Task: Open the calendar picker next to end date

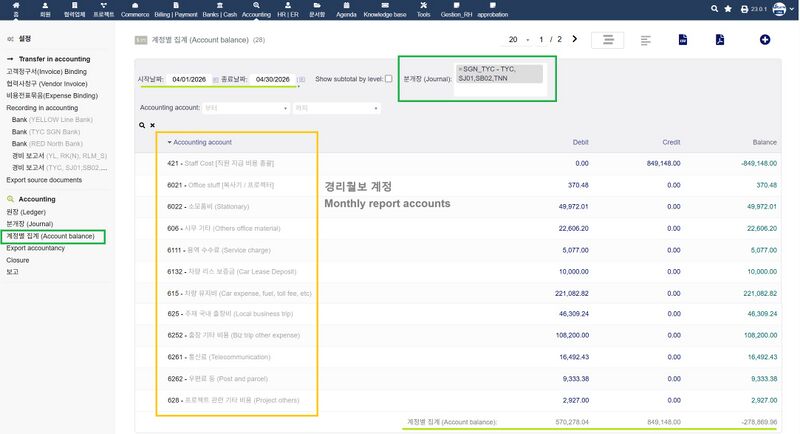Action: 301,80
